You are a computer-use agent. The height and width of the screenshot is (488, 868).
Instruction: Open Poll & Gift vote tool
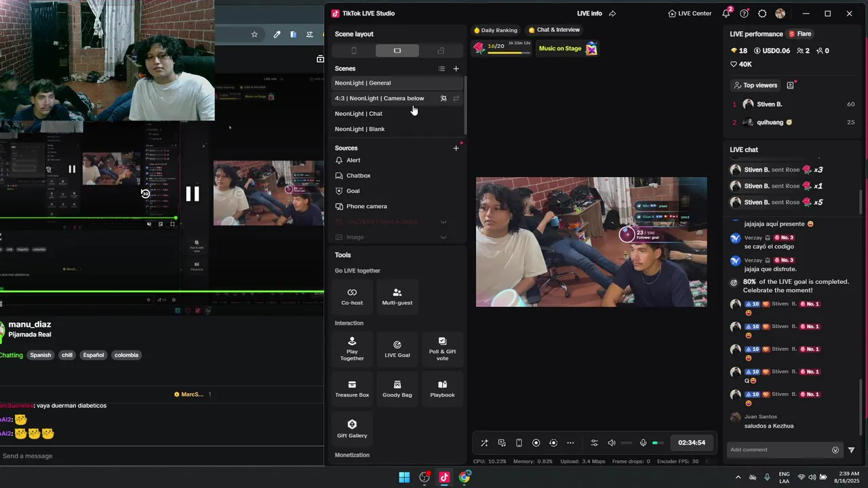tap(442, 349)
